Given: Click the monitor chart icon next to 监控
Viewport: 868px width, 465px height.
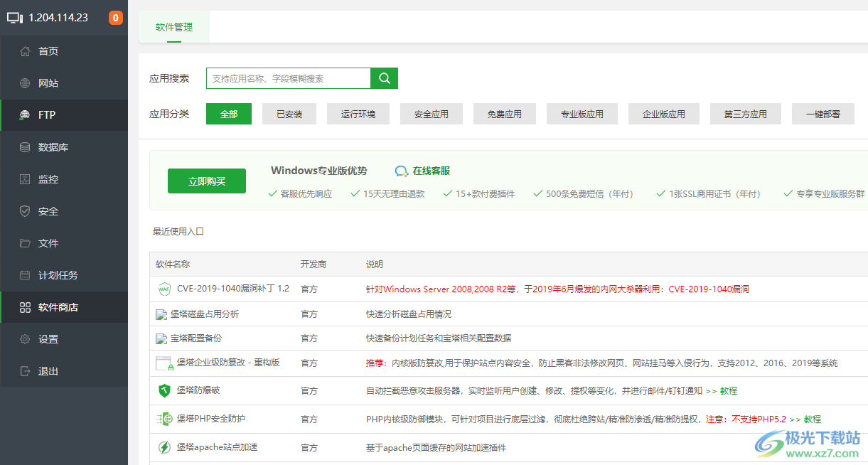Looking at the screenshot, I should coord(25,179).
